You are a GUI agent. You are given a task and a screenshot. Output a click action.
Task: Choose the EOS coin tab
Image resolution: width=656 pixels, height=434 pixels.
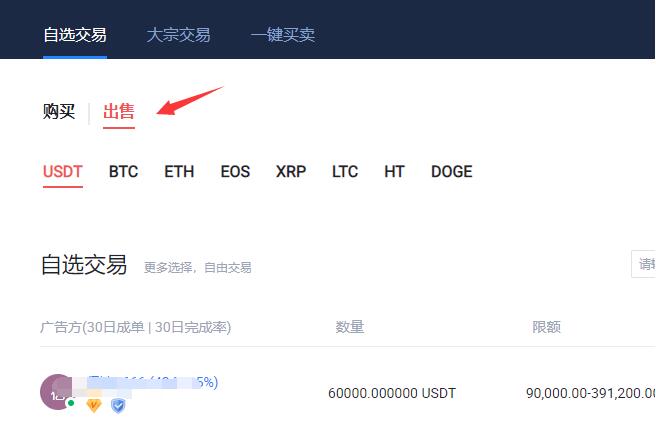235,172
